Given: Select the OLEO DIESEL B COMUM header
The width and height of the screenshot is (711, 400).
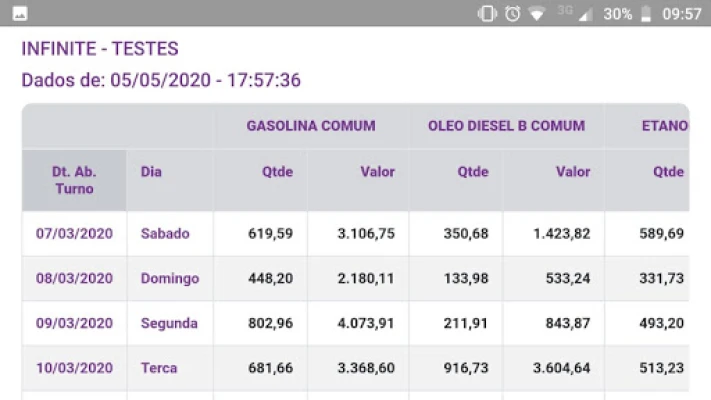Looking at the screenshot, I should 506,126.
